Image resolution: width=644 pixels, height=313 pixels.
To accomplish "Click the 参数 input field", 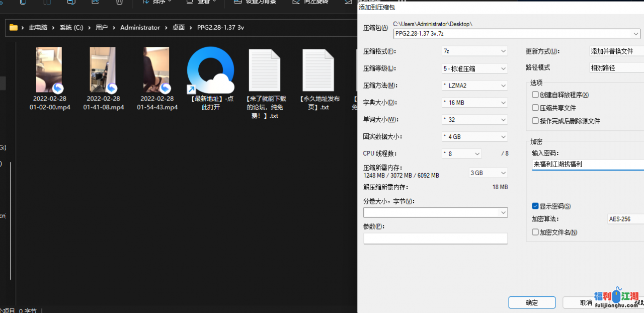I will (435, 239).
